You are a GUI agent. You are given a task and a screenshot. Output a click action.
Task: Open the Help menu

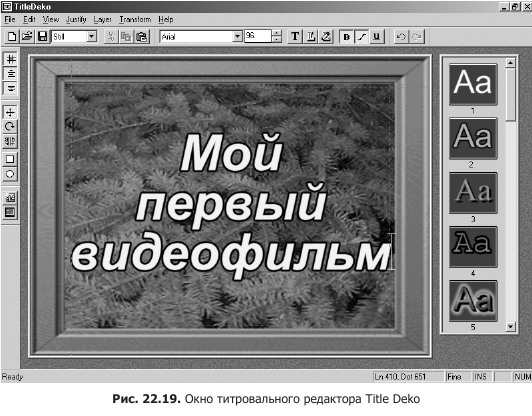pyautogui.click(x=166, y=19)
